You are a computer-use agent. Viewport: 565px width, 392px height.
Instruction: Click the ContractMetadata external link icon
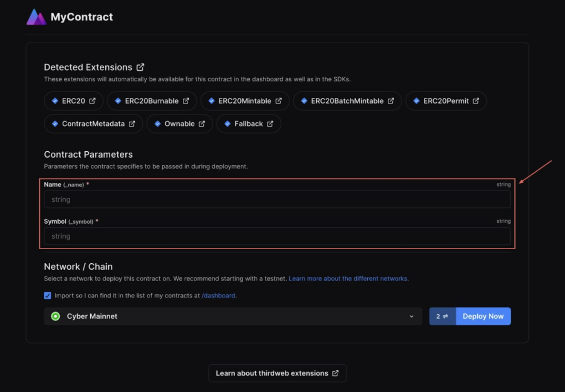pyautogui.click(x=132, y=124)
